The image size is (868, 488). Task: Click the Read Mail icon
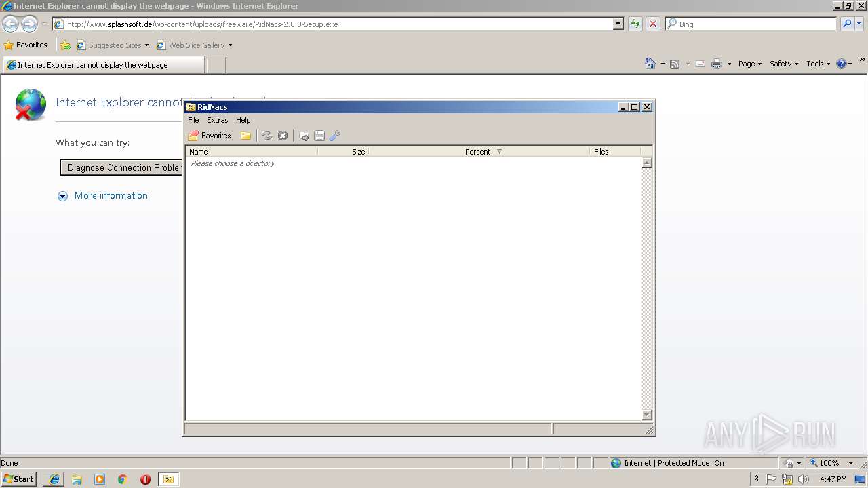coord(701,64)
